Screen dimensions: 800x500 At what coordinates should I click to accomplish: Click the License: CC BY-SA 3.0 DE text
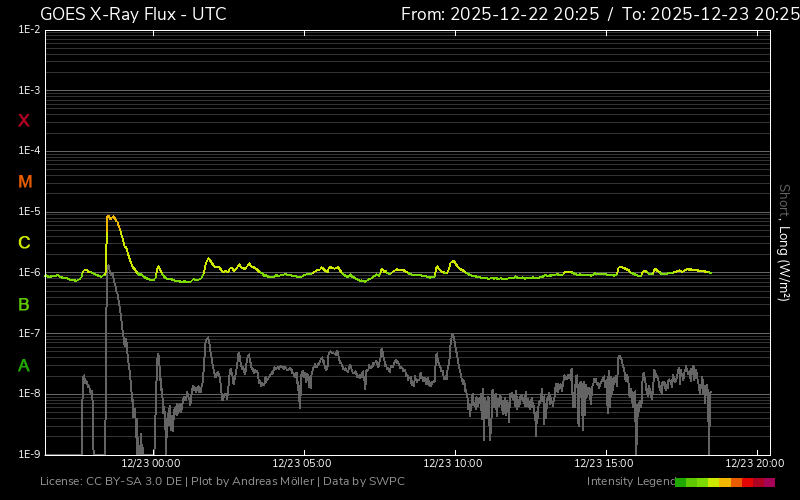(x=111, y=482)
